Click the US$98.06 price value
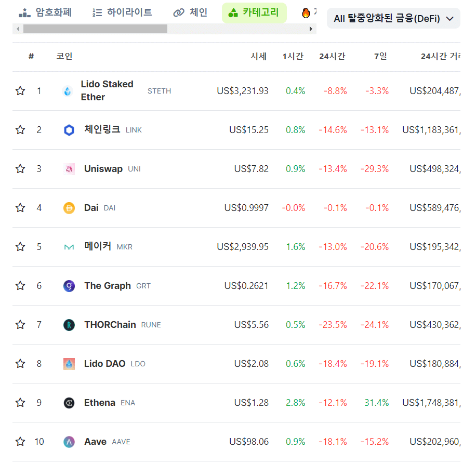The height and width of the screenshot is (463, 476). (x=249, y=442)
